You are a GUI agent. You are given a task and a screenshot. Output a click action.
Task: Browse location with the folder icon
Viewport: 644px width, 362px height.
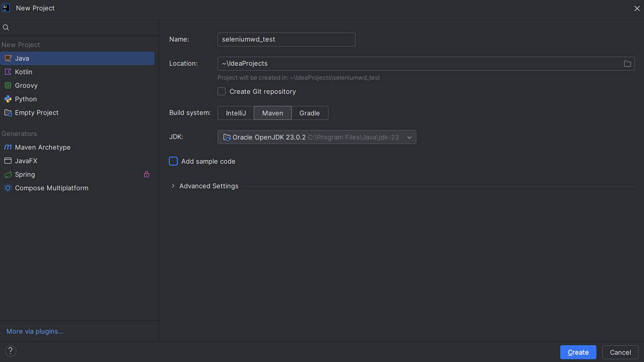627,64
